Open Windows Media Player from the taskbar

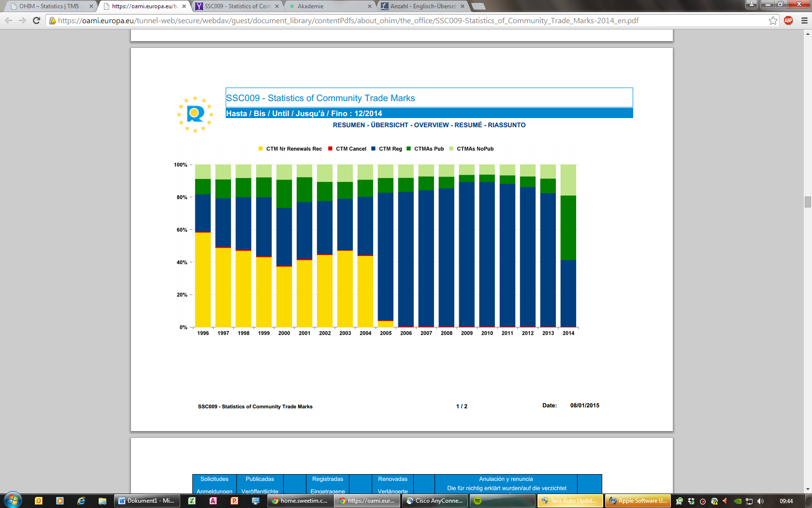click(x=60, y=501)
